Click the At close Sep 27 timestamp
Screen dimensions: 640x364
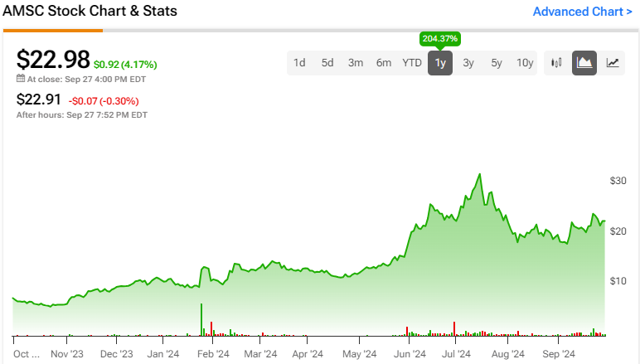tap(86, 79)
